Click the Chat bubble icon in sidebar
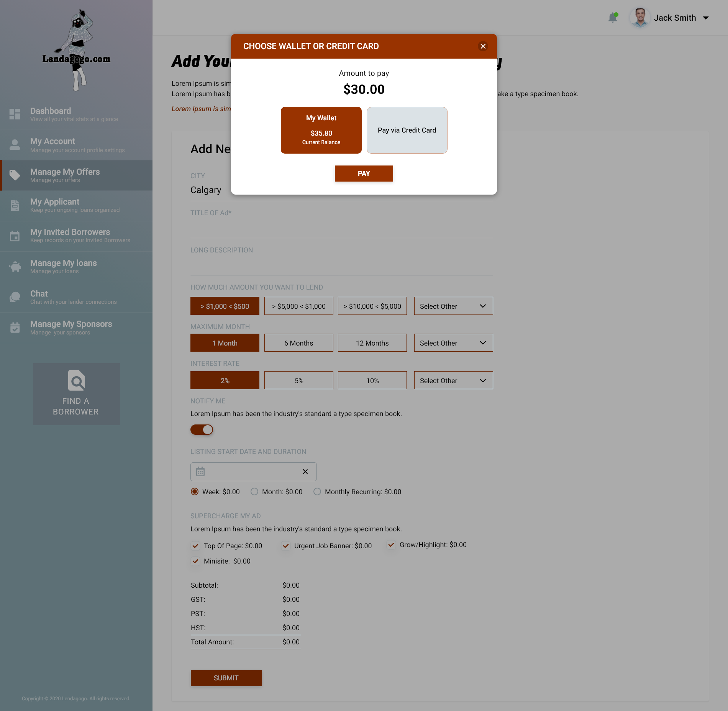 tap(15, 297)
